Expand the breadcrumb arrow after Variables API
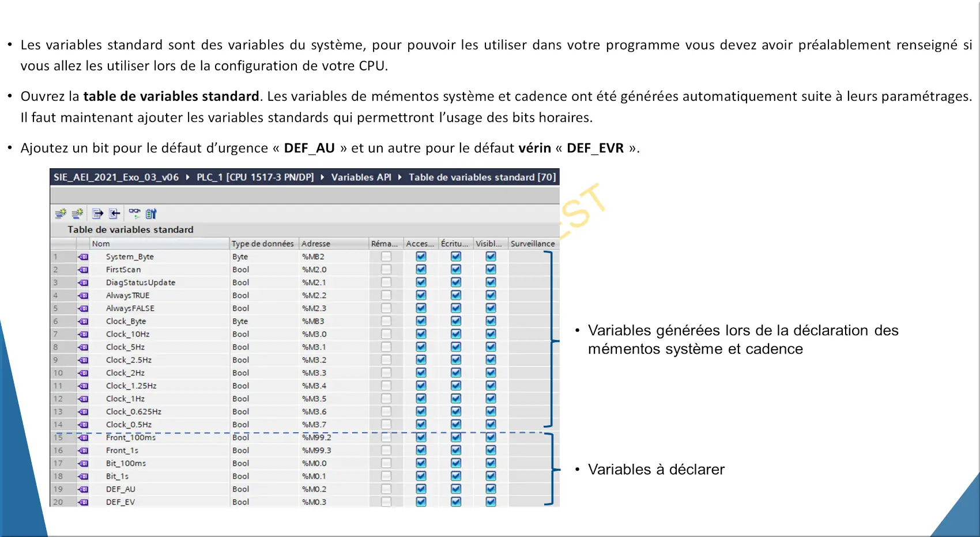Screen dimensions: 980x537 tap(399, 177)
